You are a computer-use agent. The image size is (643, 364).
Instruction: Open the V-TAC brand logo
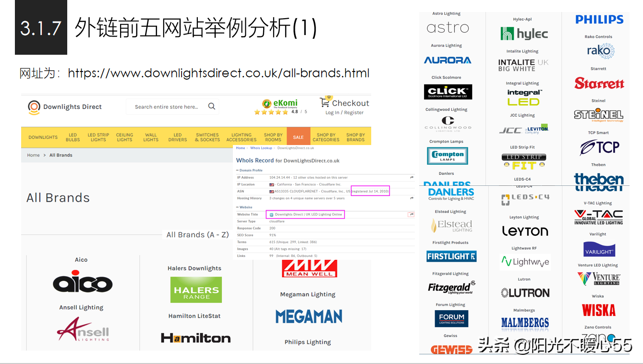click(x=599, y=217)
